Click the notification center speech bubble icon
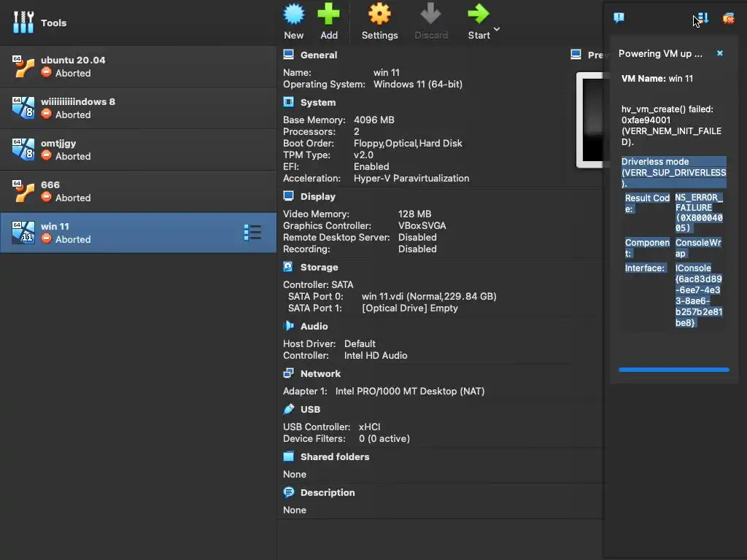This screenshot has height=560, width=747. click(619, 18)
